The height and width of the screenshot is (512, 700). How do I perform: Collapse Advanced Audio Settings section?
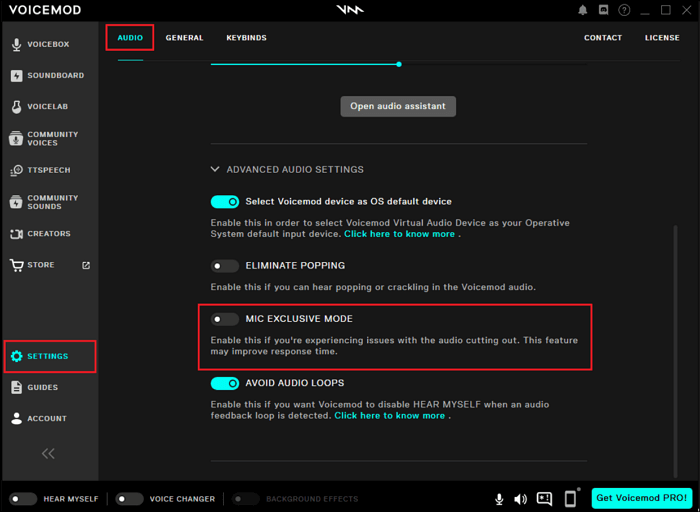[x=215, y=170]
